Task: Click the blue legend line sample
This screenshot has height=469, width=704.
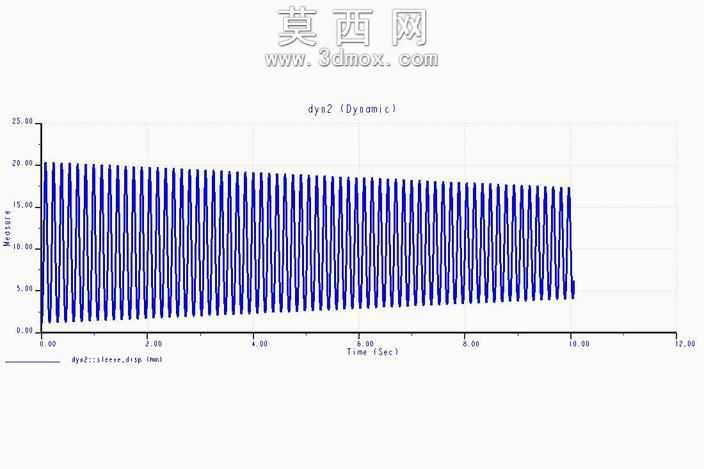Action: tap(32, 361)
